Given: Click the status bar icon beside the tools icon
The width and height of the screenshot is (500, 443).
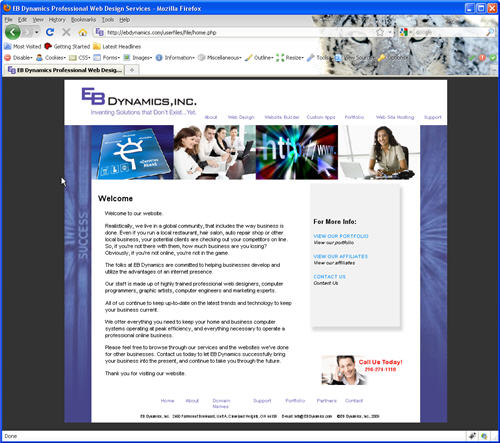Looking at the screenshot, I should click(x=484, y=436).
